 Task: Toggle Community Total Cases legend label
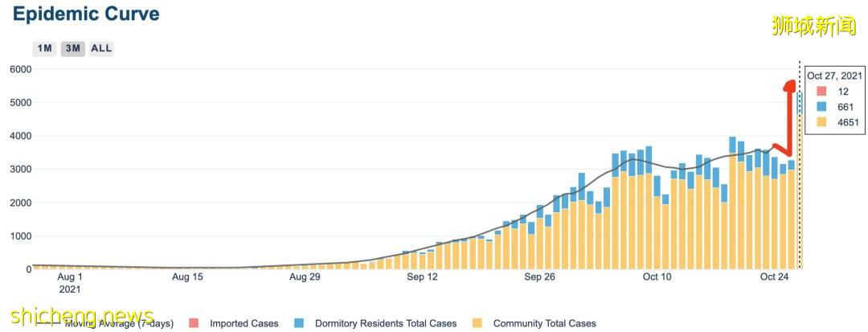pyautogui.click(x=544, y=323)
